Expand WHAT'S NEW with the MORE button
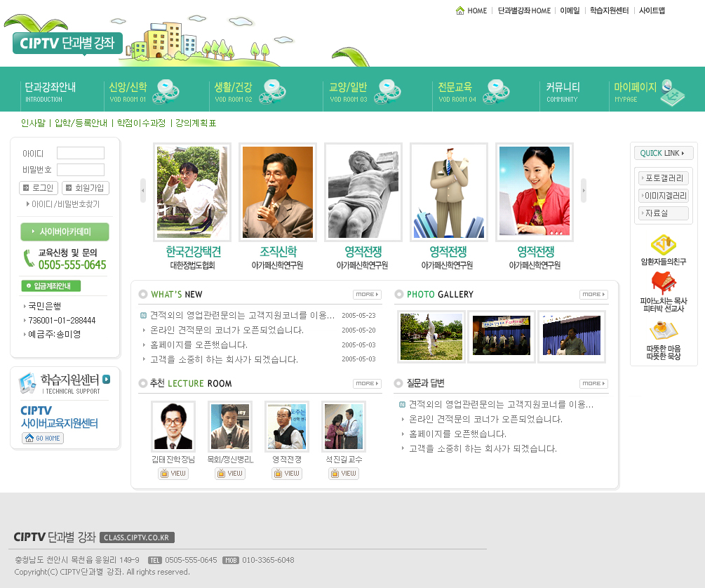 click(367, 295)
